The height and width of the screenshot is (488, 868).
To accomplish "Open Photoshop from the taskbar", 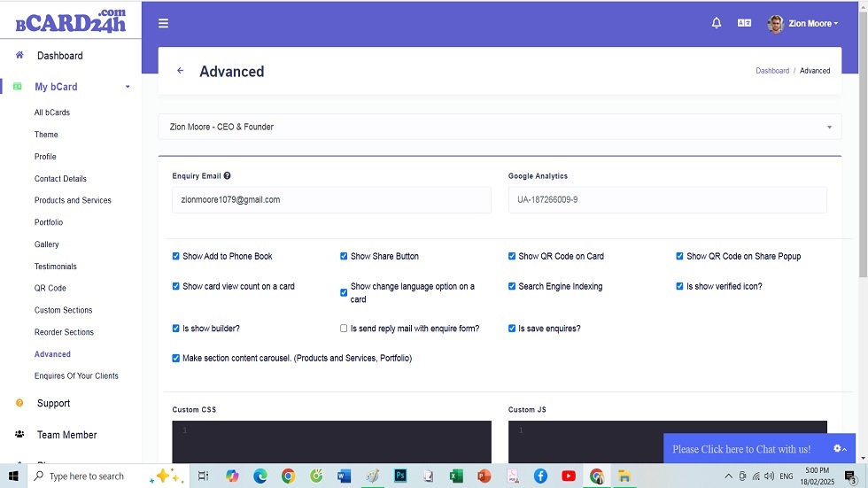I will [x=400, y=476].
